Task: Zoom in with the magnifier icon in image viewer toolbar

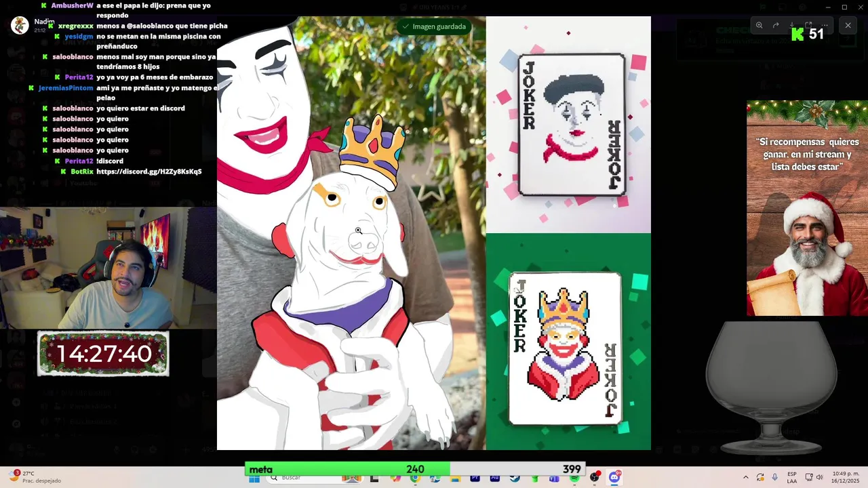Action: click(759, 25)
